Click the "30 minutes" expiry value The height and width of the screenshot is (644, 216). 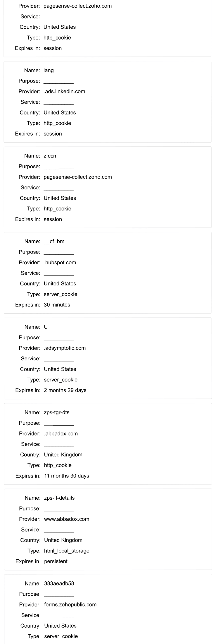57,304
